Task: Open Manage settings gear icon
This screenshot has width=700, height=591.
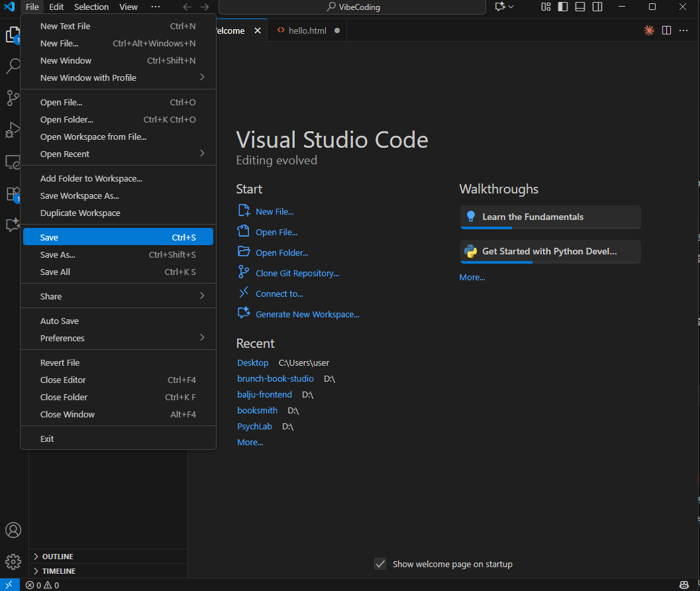Action: tap(13, 562)
